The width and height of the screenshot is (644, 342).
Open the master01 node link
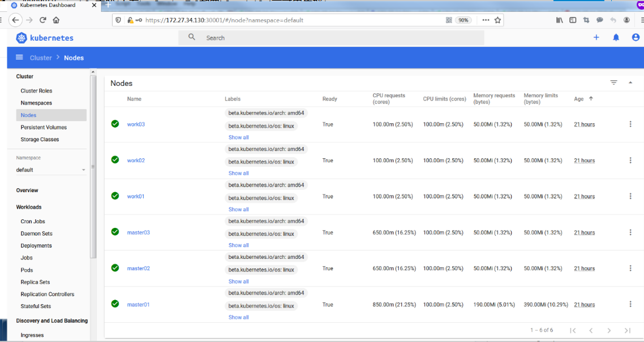tap(139, 305)
